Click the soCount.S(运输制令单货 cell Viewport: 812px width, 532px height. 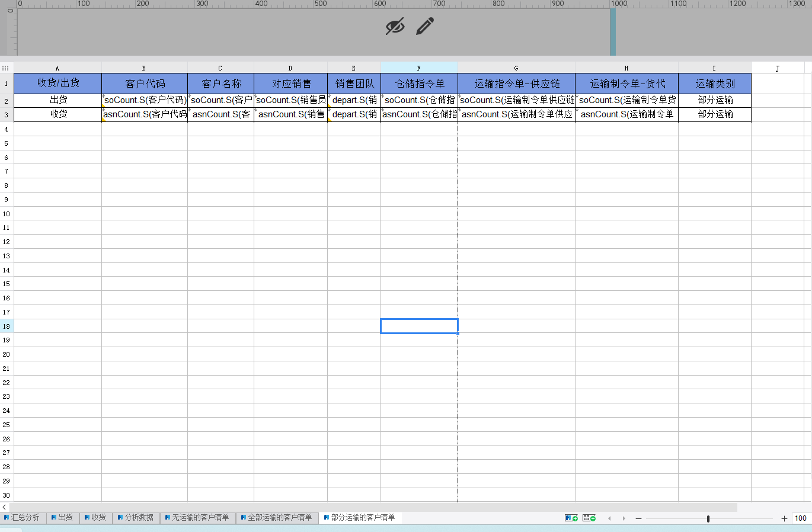[627, 100]
